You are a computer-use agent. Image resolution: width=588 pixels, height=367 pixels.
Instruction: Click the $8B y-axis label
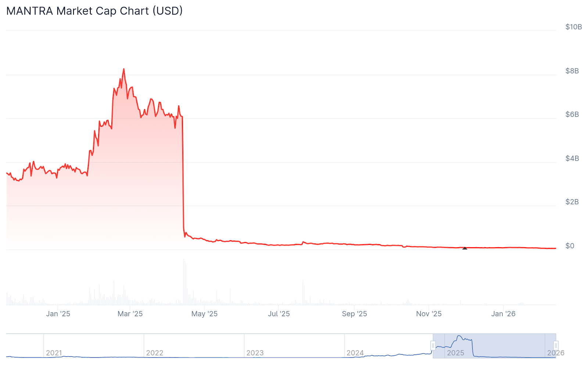(572, 71)
